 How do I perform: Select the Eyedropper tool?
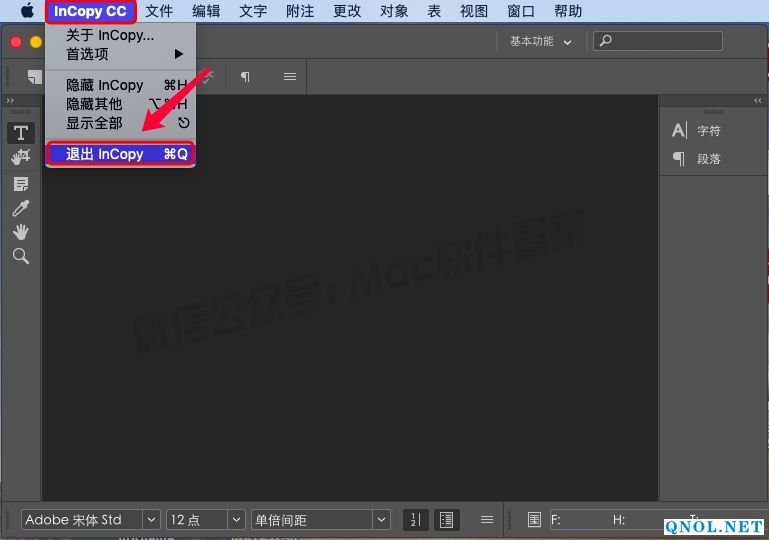(x=20, y=208)
